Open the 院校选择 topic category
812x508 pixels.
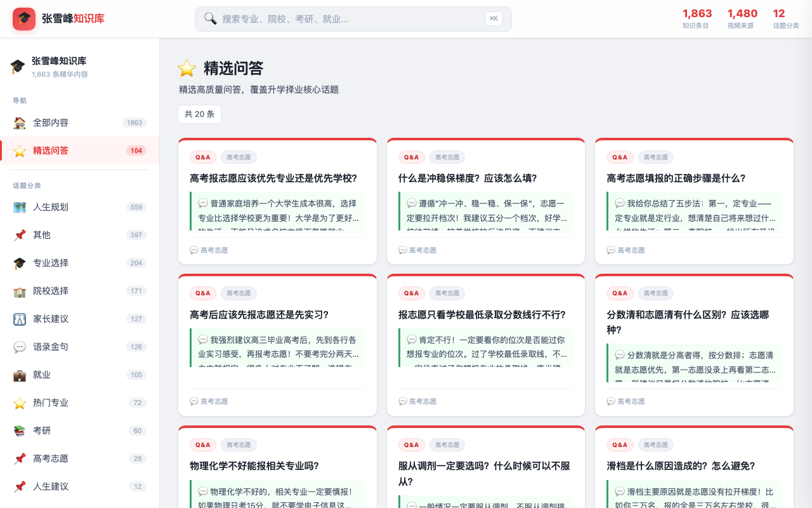point(79,291)
